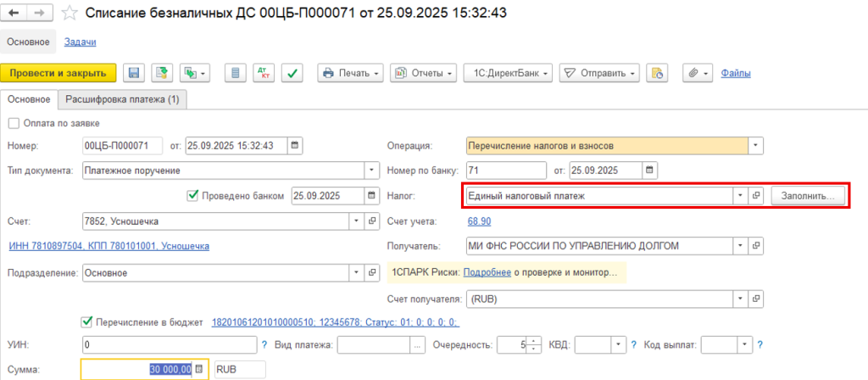Toggle the Оплата по заявке checkbox
Screen dimensions: 868x380
click(x=14, y=123)
